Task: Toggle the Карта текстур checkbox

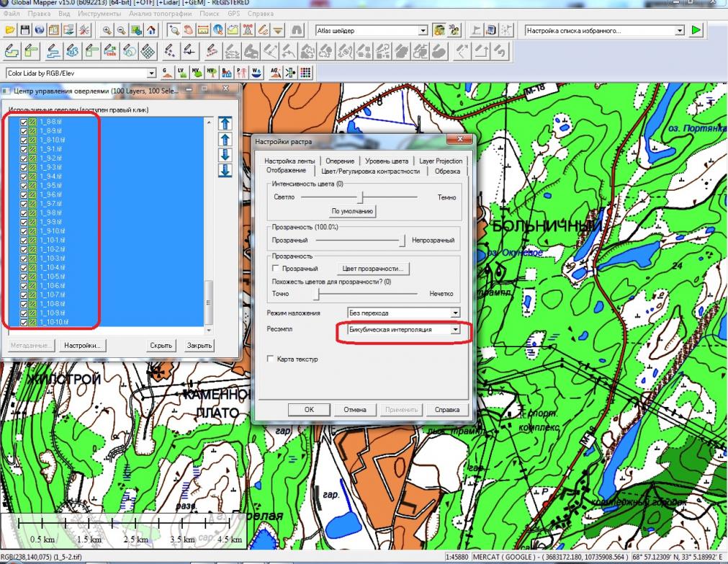Action: 271,359
